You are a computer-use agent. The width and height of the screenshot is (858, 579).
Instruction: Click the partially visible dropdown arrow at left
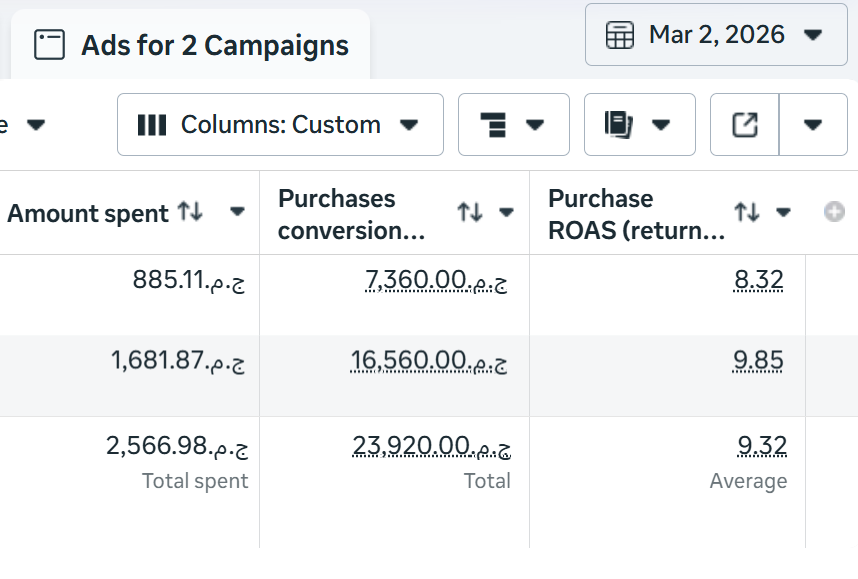36,125
